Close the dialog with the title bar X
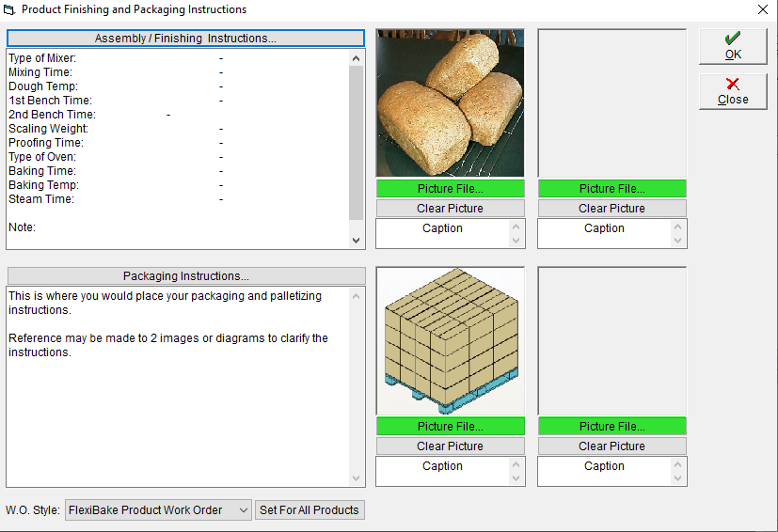 pos(763,9)
